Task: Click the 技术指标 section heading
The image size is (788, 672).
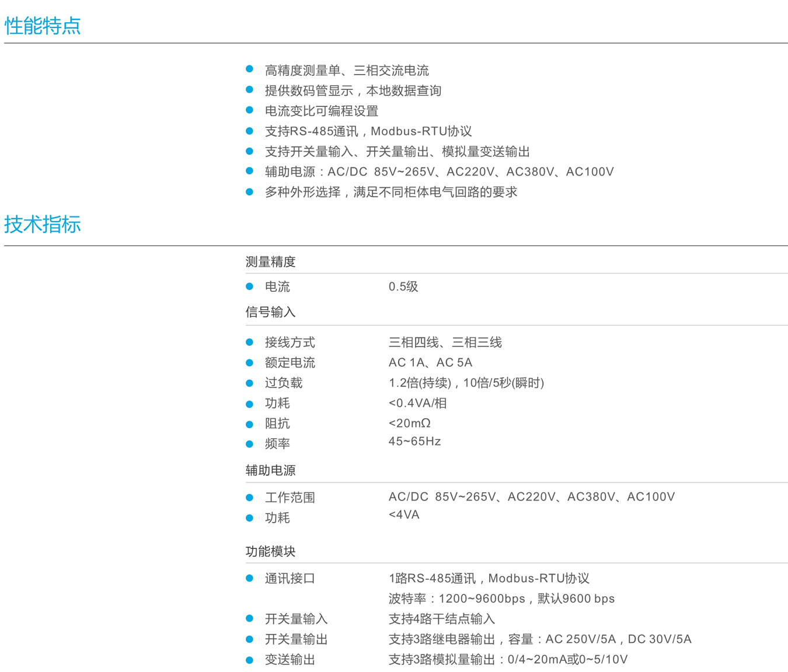Action: (43, 225)
